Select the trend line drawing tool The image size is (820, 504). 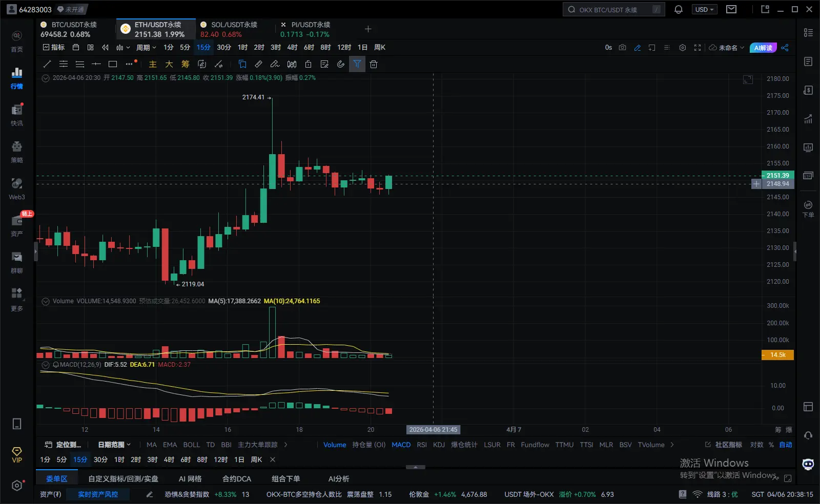click(47, 64)
